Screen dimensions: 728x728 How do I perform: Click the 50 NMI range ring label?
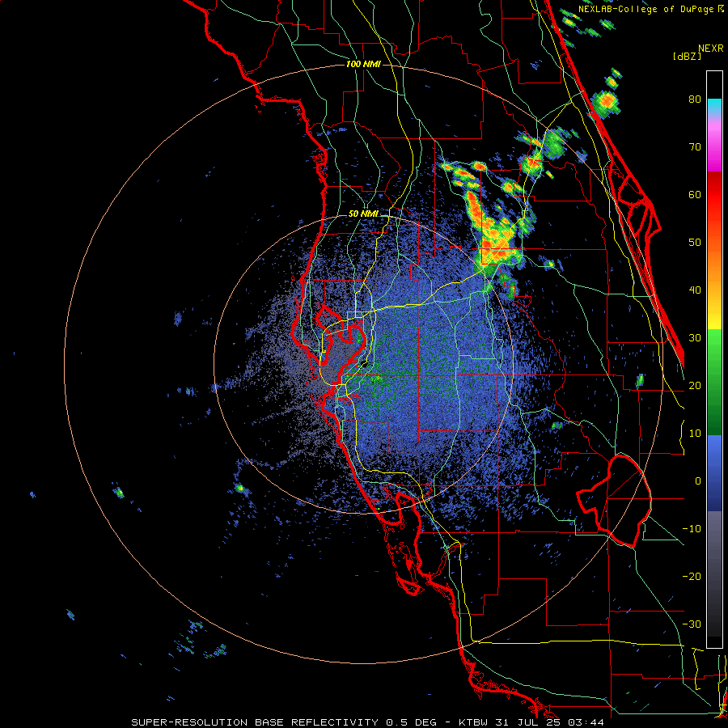363,214
